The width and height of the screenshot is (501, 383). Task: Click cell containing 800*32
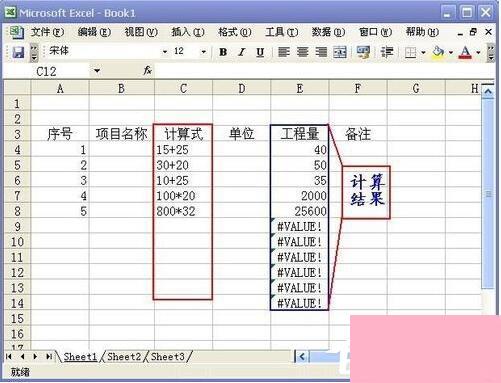183,211
